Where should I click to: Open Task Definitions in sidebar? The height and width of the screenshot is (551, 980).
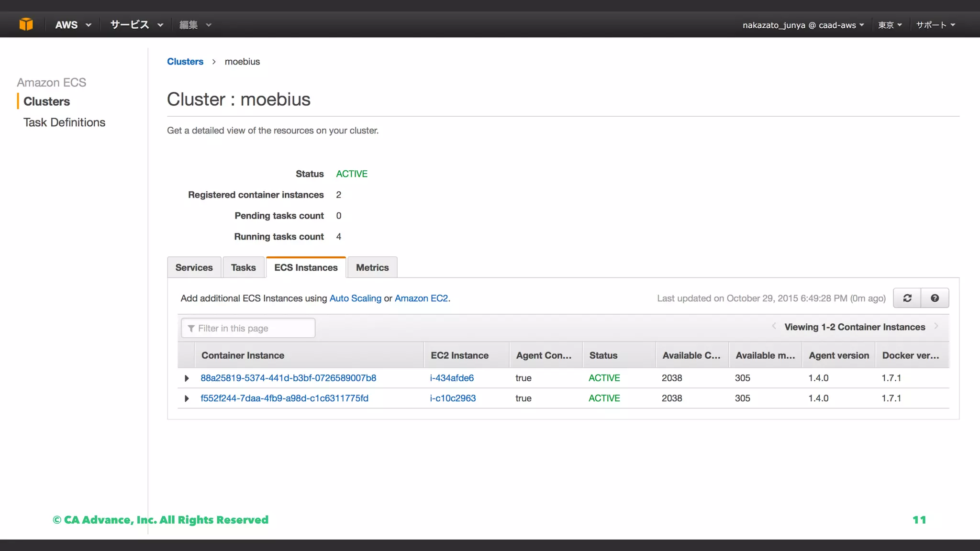[64, 122]
